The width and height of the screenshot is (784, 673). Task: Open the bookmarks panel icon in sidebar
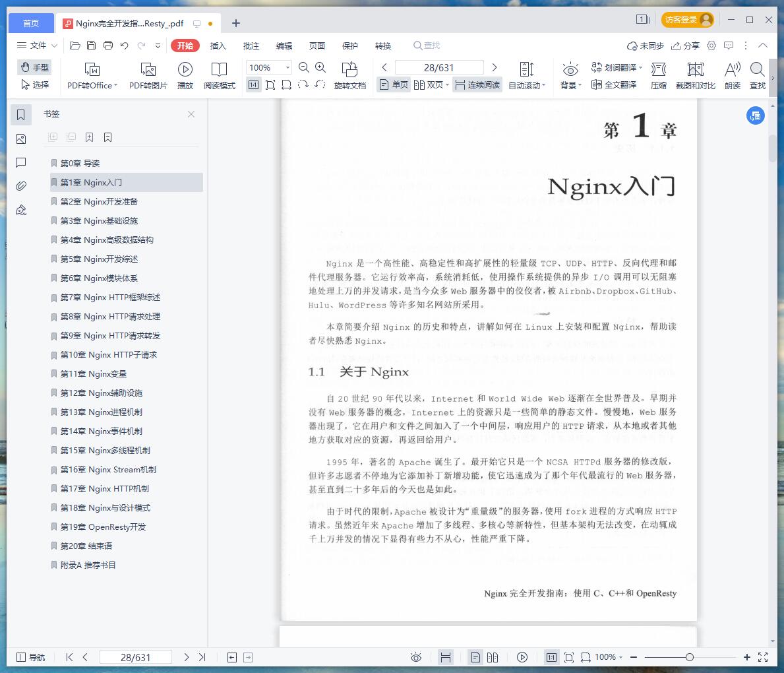21,115
